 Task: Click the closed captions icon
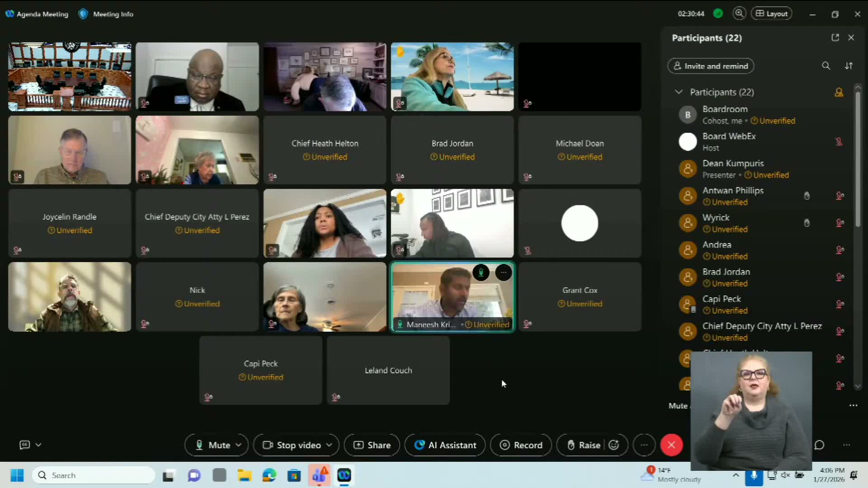click(x=25, y=445)
